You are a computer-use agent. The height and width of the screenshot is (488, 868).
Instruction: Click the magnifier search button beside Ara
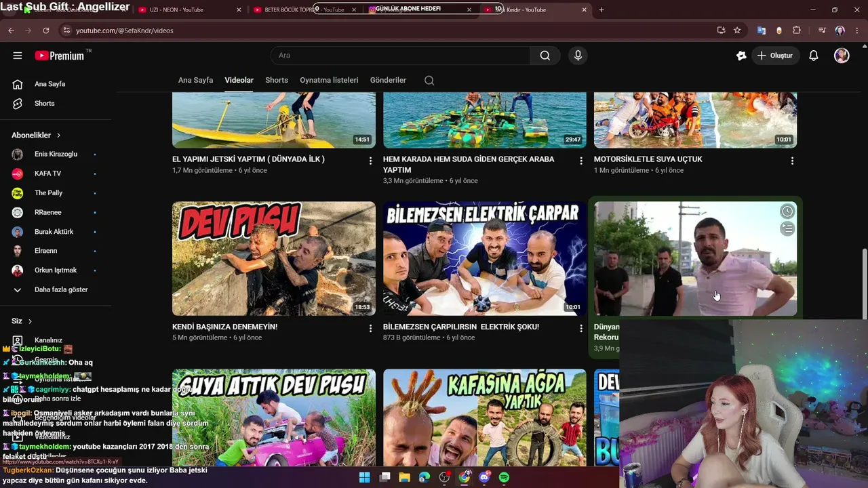(x=545, y=56)
